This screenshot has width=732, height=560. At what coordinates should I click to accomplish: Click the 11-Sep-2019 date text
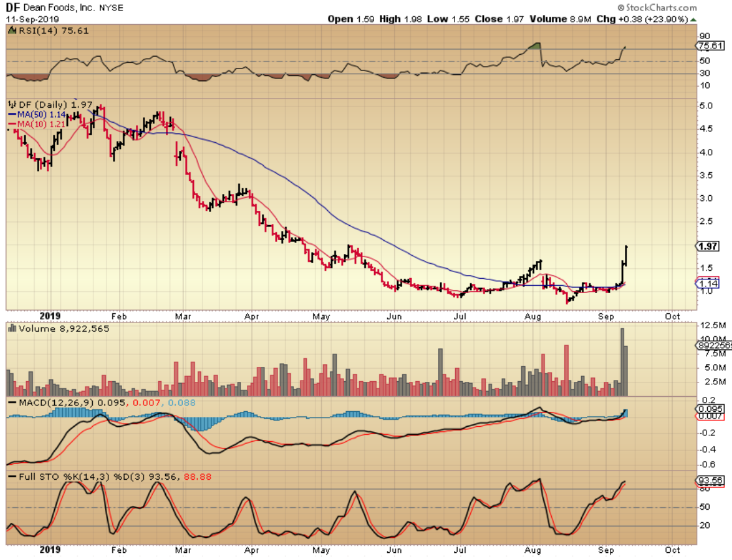pyautogui.click(x=32, y=19)
